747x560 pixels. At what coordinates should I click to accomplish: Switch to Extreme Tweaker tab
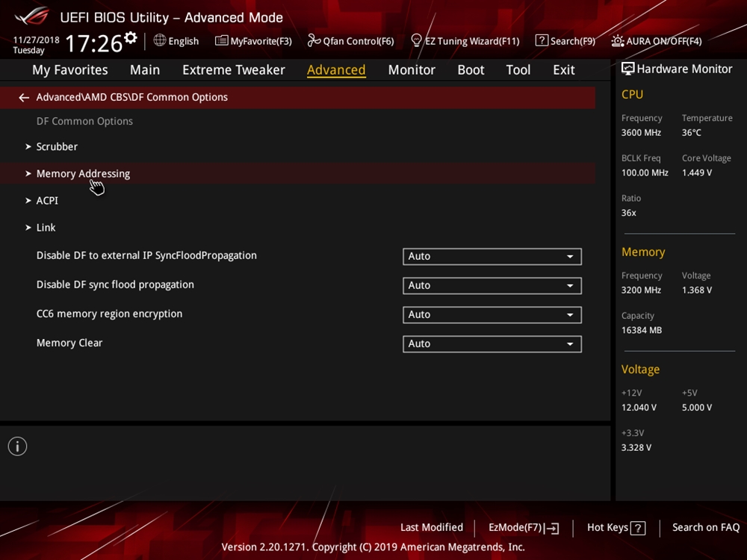pyautogui.click(x=233, y=70)
